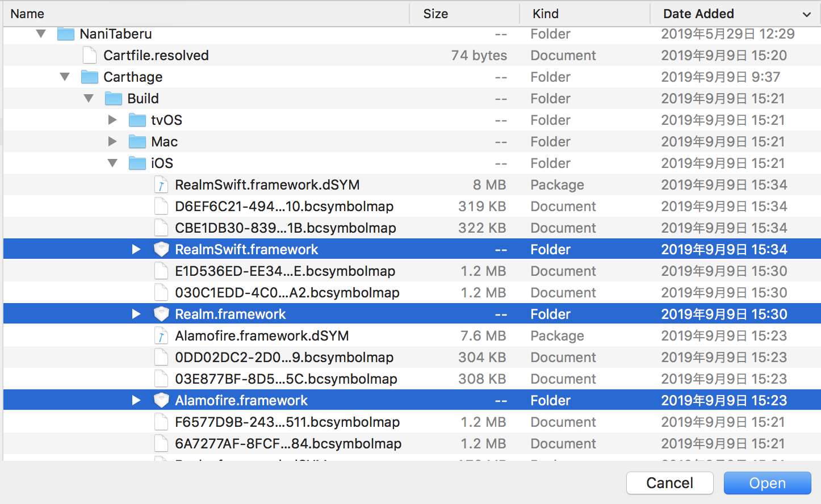
Task: Click the iOS folder icon
Action: [137, 163]
